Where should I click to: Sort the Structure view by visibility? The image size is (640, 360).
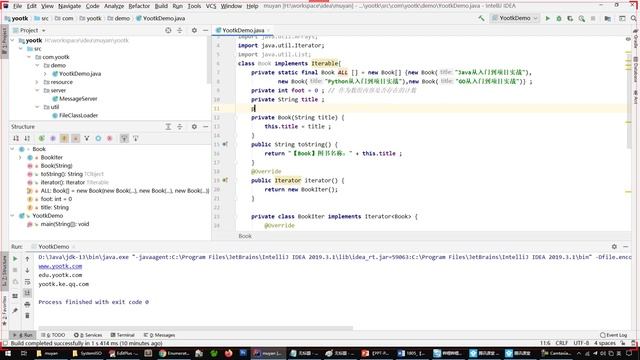[x=16, y=139]
